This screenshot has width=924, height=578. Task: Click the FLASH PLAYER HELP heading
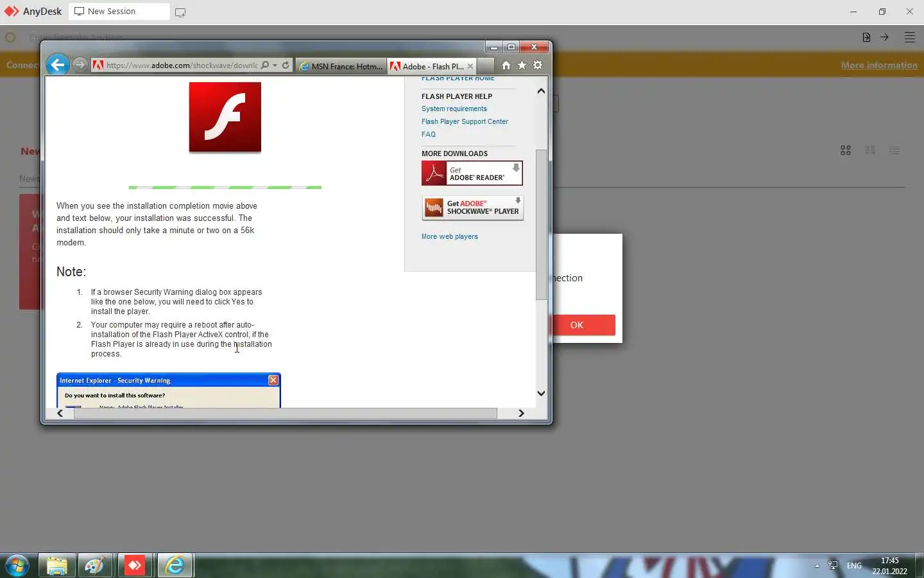457,96
